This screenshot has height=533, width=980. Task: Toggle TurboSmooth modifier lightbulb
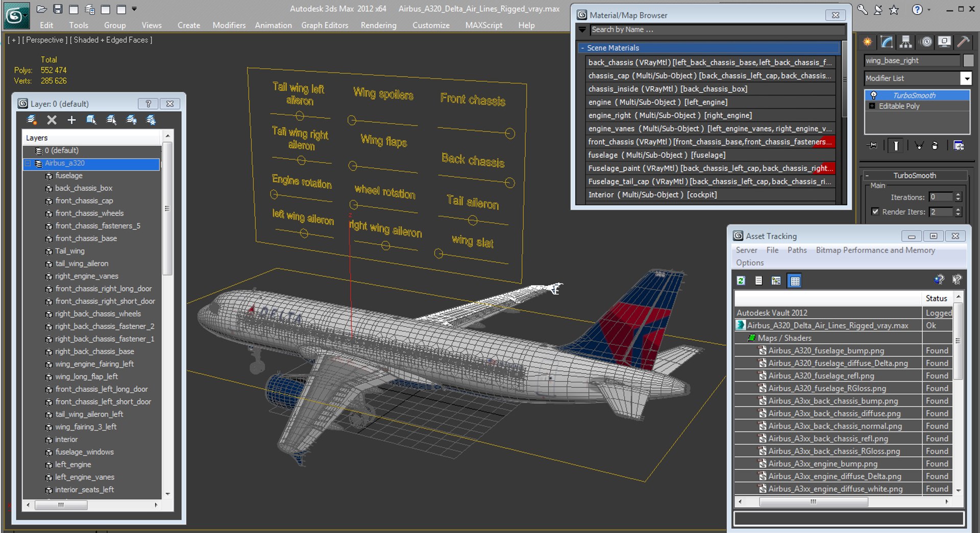click(x=873, y=95)
